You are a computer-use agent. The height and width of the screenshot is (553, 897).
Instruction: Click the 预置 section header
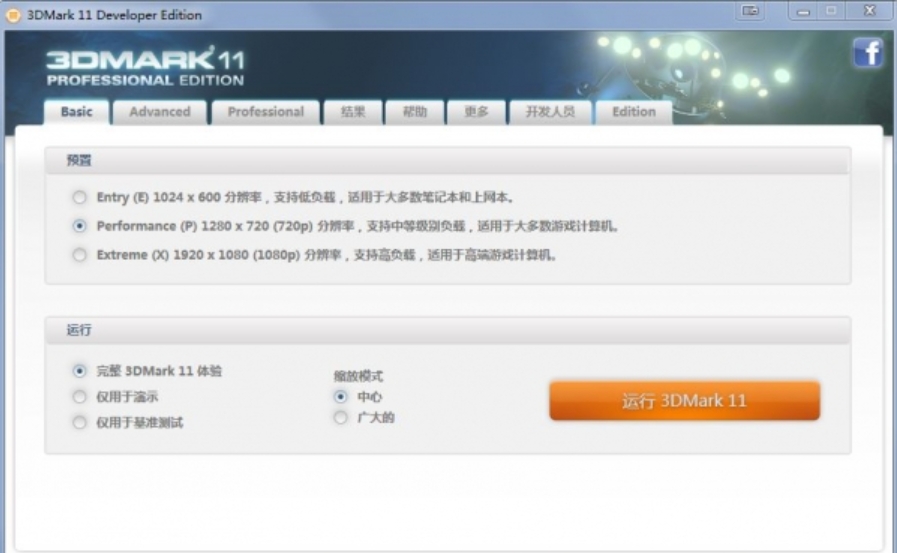(x=448, y=161)
